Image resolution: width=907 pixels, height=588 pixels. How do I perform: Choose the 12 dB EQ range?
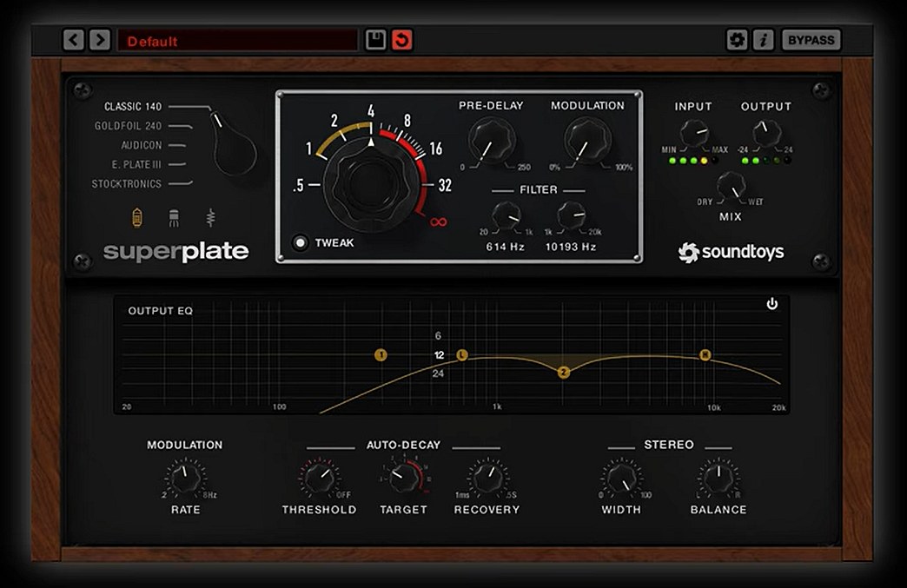pyautogui.click(x=439, y=355)
